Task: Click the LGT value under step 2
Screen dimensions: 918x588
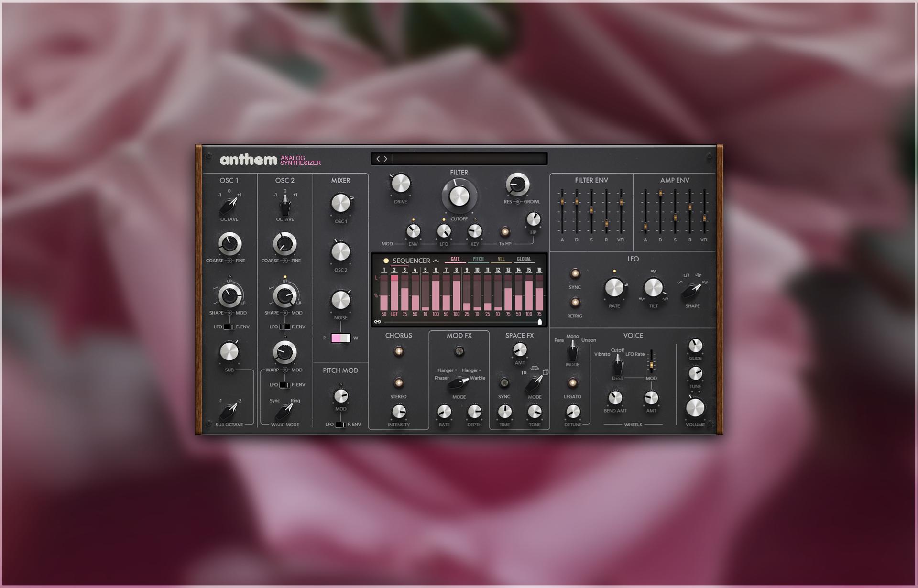Action: (394, 314)
